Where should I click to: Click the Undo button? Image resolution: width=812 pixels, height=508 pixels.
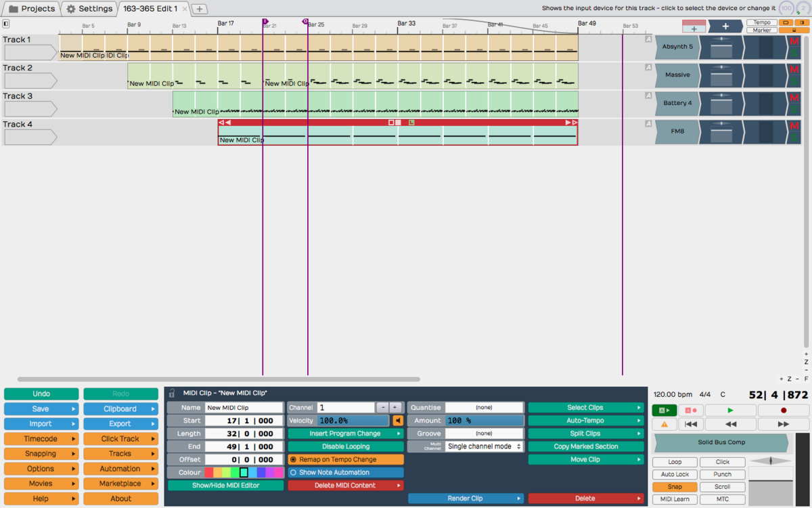[x=41, y=394]
